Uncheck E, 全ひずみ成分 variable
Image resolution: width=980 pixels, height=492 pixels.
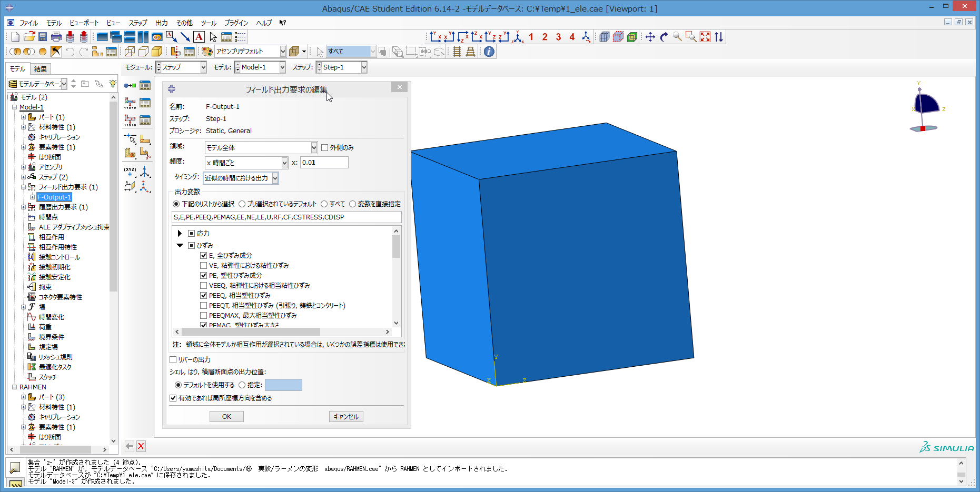click(x=203, y=256)
